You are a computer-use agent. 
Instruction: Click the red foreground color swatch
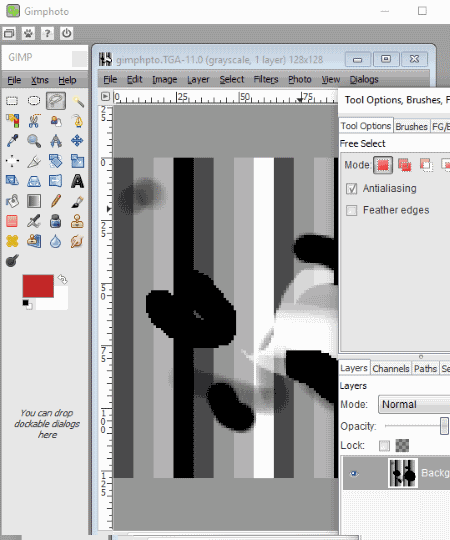point(38,286)
